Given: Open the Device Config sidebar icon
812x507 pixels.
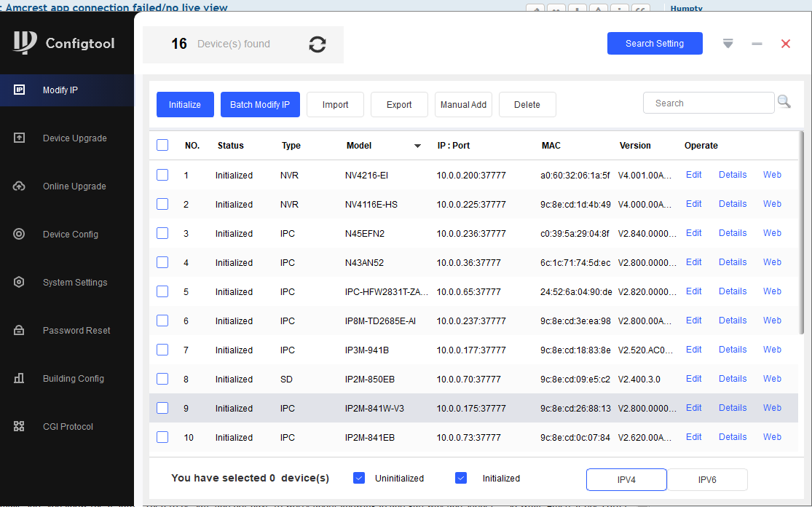Looking at the screenshot, I should click(x=19, y=234).
